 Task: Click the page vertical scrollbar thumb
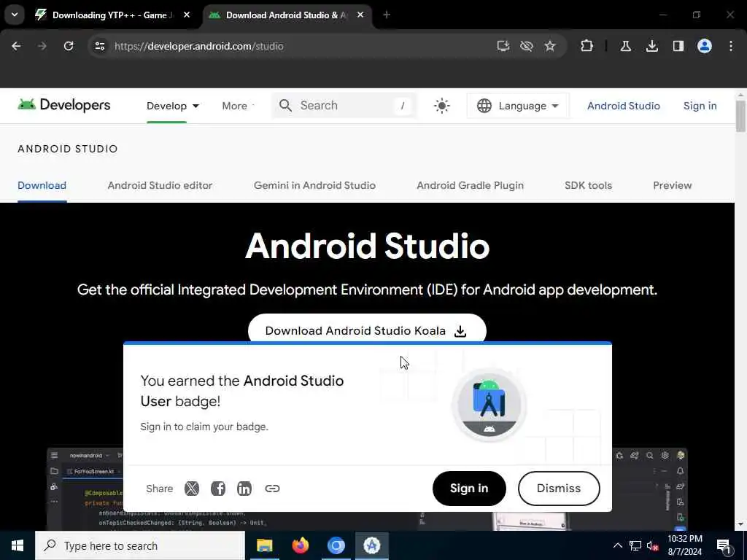coord(740,116)
